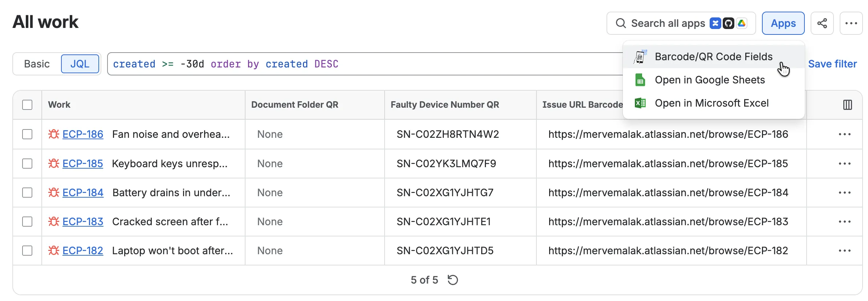Image resolution: width=868 pixels, height=301 pixels.
Task: Choose Open in Google Sheets
Action: [714, 80]
